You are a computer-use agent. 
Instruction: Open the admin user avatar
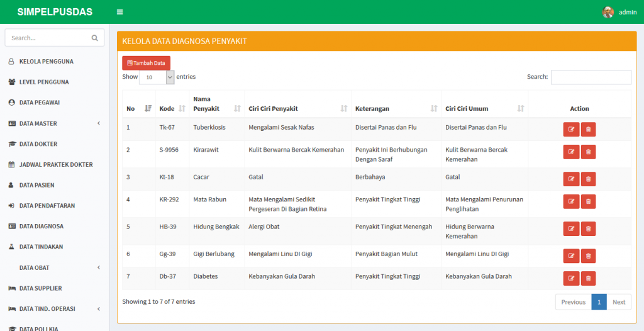point(608,12)
